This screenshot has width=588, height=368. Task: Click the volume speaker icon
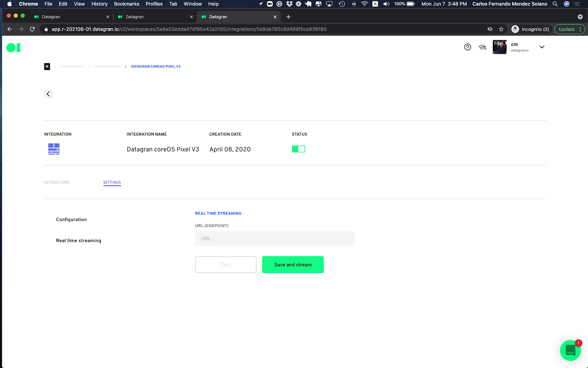(386, 4)
